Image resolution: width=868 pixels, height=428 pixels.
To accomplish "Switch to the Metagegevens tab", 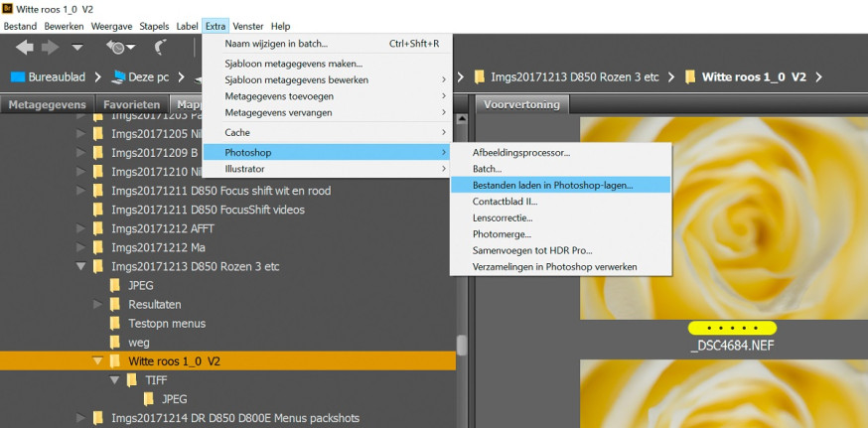I will point(47,104).
